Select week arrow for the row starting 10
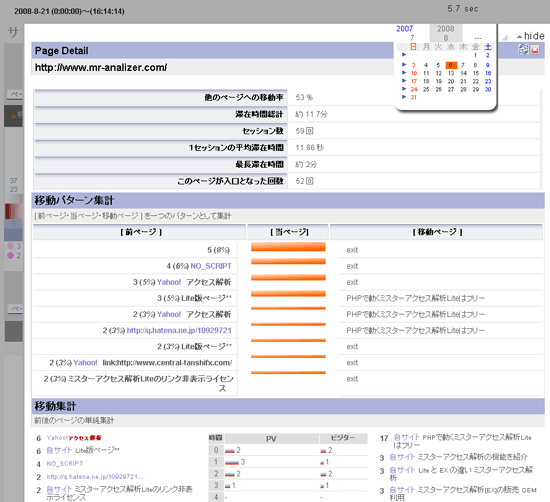The image size is (550, 502). [x=404, y=73]
